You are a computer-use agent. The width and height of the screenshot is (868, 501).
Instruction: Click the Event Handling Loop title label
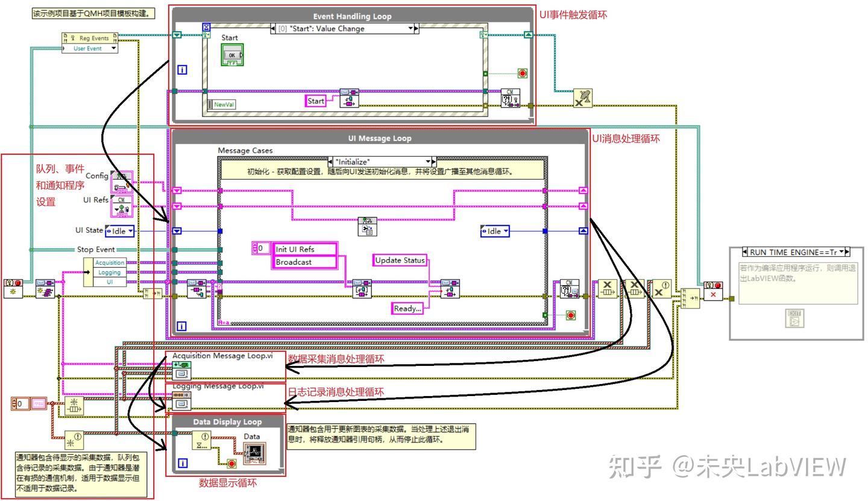[x=352, y=16]
